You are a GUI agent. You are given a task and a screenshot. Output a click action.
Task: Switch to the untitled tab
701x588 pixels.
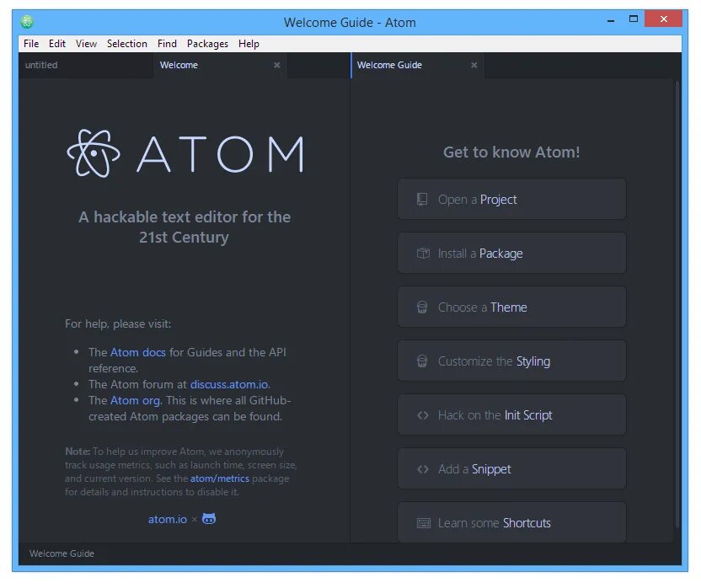point(41,65)
